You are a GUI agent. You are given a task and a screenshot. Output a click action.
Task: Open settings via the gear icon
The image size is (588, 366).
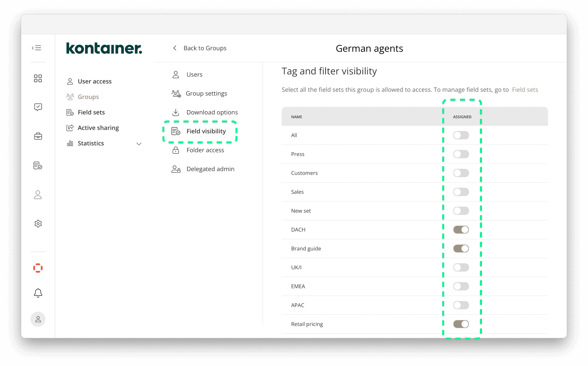click(x=38, y=224)
